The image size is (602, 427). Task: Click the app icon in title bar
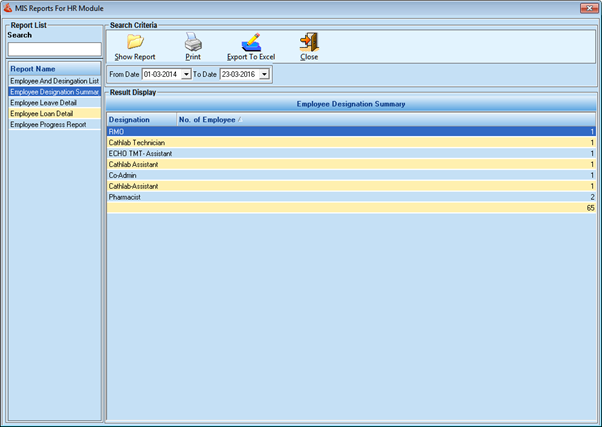click(9, 8)
